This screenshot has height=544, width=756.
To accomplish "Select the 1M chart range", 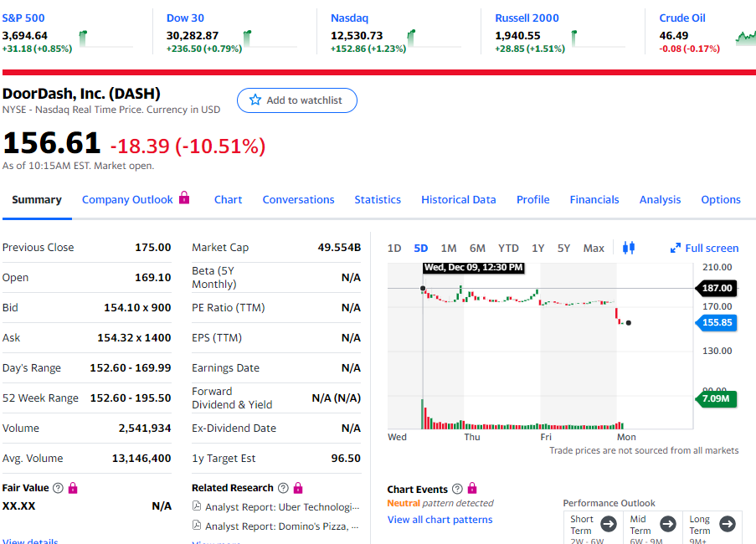I will click(448, 248).
